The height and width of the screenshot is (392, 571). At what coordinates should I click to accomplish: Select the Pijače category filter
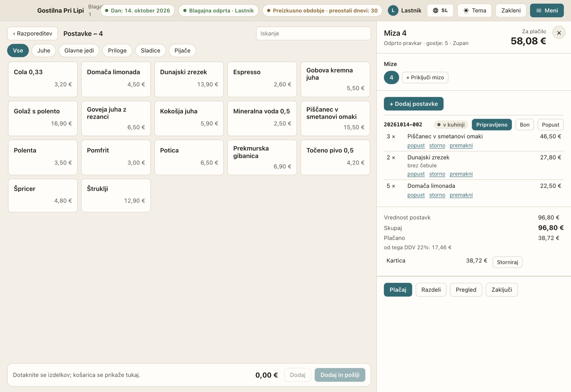pos(182,51)
